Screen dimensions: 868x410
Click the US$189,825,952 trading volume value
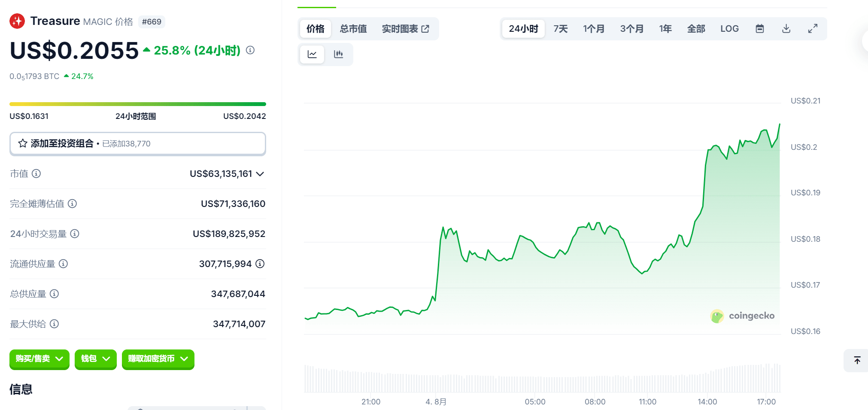[x=229, y=234]
